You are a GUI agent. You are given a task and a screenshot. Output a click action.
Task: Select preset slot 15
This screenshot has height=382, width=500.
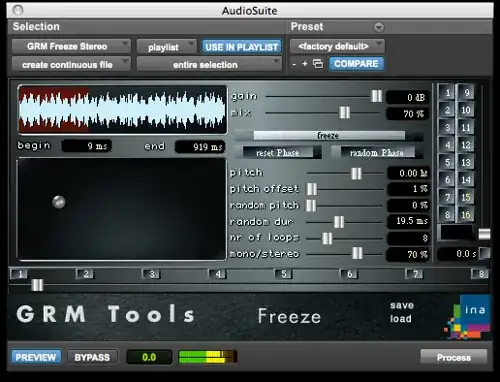[466, 197]
